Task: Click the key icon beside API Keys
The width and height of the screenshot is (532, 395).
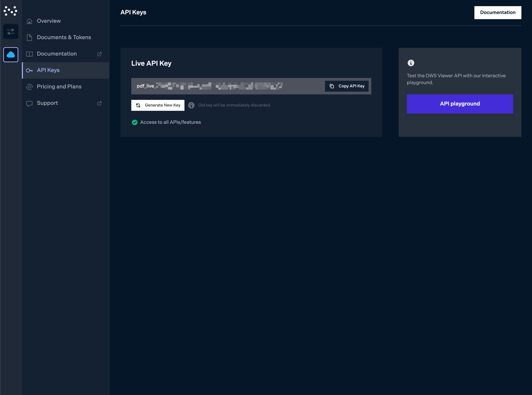Action: [29, 70]
